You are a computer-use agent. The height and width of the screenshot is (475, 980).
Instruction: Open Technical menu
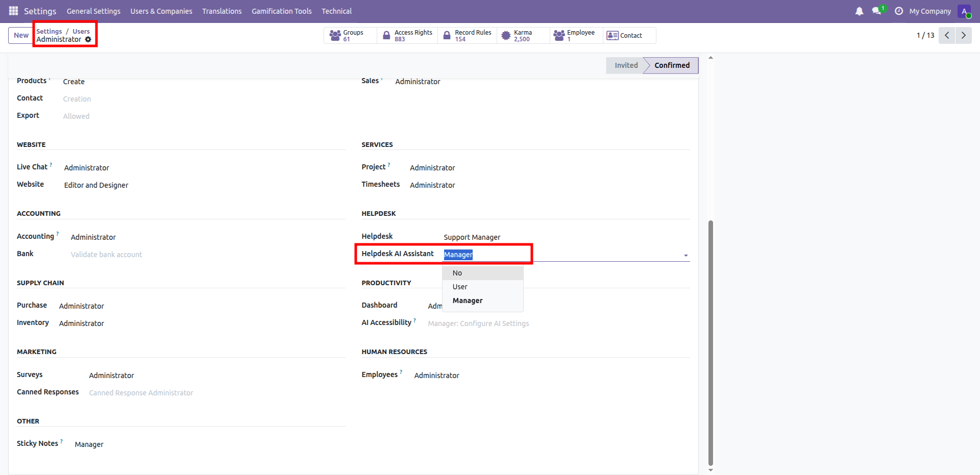click(337, 11)
